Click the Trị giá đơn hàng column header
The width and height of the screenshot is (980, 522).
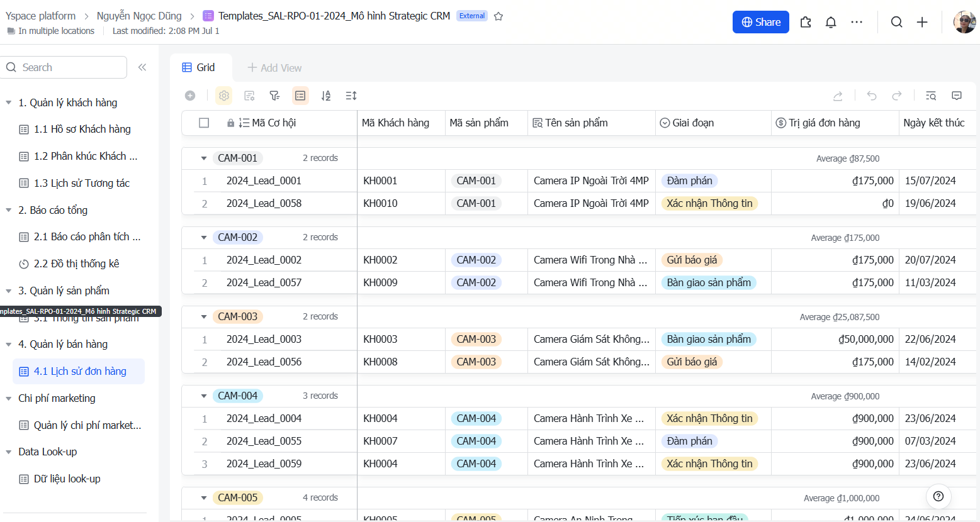click(835, 123)
